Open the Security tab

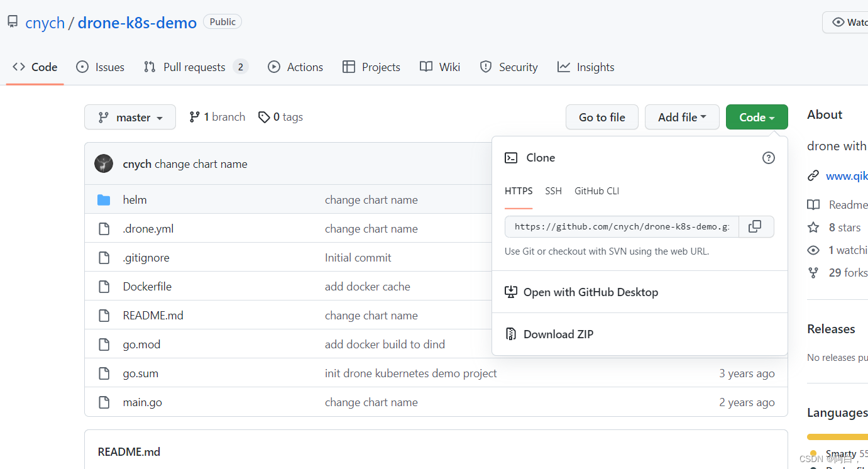(508, 67)
